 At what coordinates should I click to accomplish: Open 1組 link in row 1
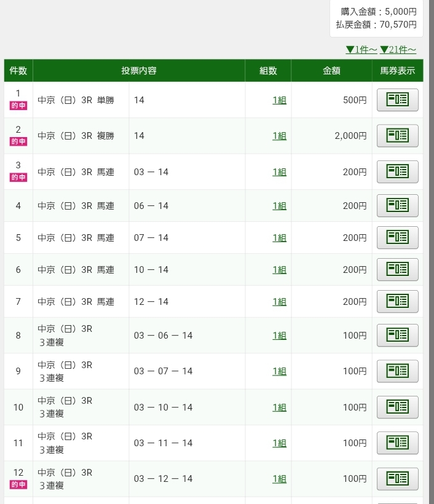[x=279, y=100]
